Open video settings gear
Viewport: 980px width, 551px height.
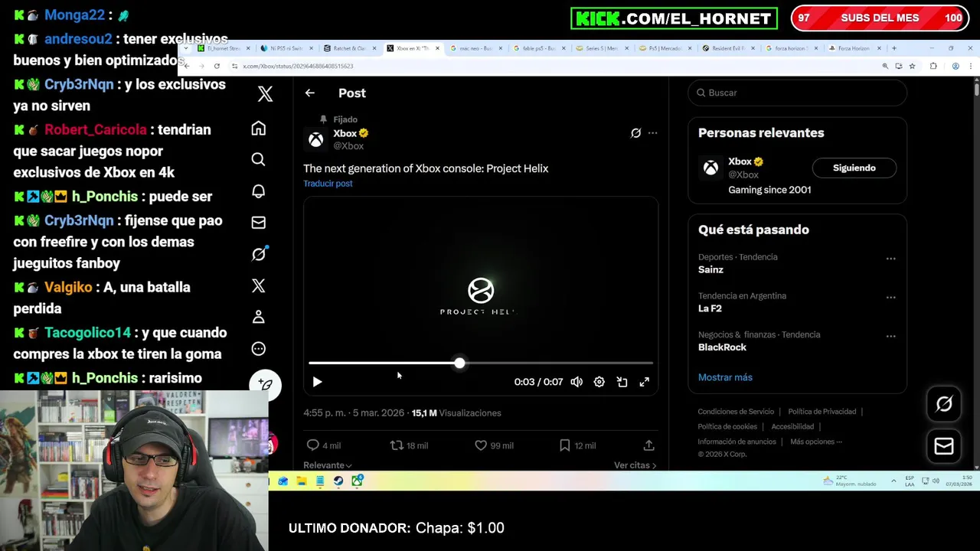coord(599,382)
